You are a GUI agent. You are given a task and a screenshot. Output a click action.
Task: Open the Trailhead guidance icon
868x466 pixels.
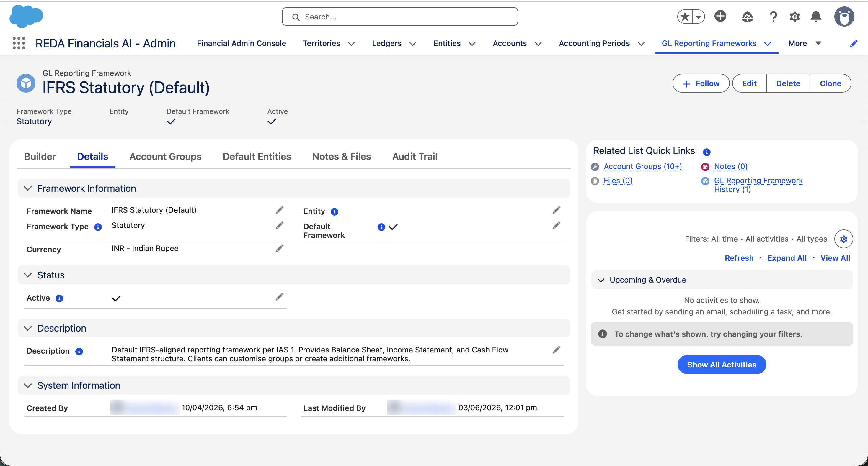(747, 17)
